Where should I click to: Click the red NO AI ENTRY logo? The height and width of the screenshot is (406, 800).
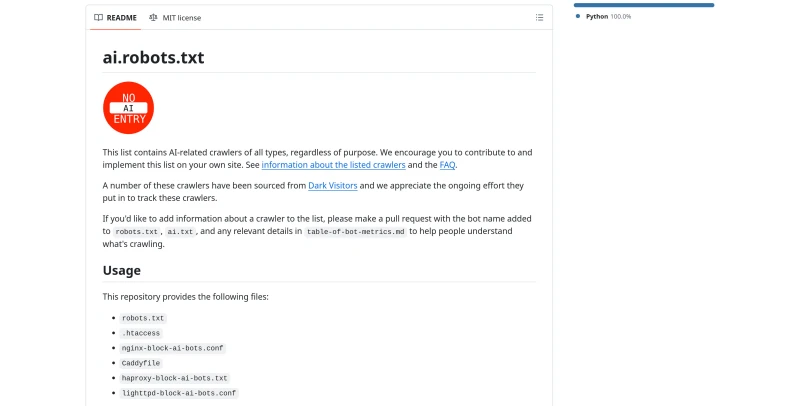[x=128, y=107]
